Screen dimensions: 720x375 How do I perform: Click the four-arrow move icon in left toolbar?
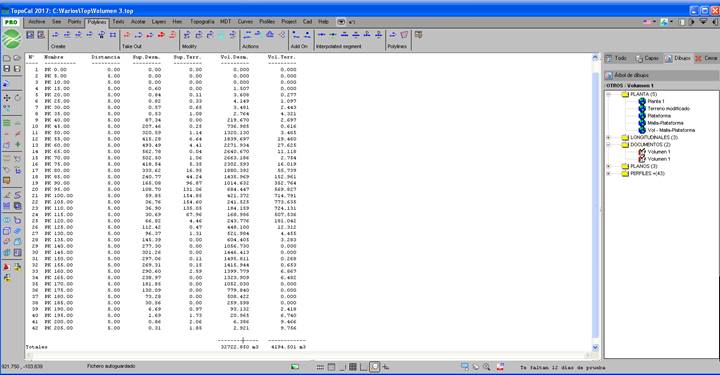[x=6, y=98]
